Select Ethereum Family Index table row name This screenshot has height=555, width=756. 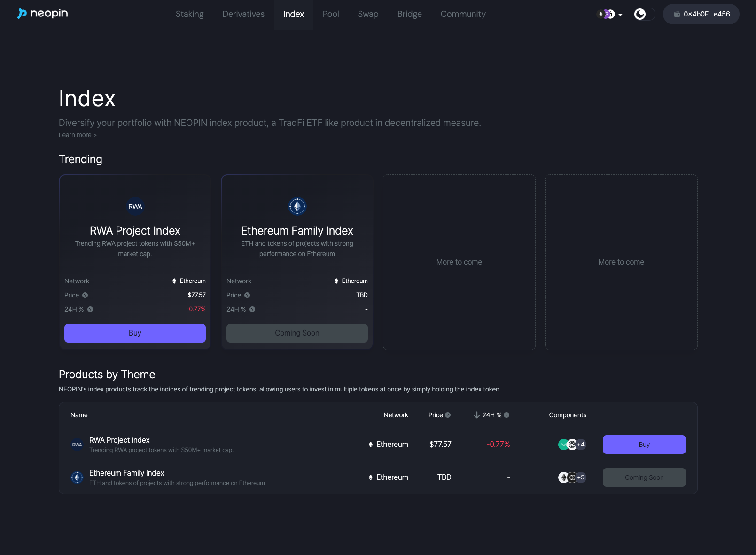126,473
